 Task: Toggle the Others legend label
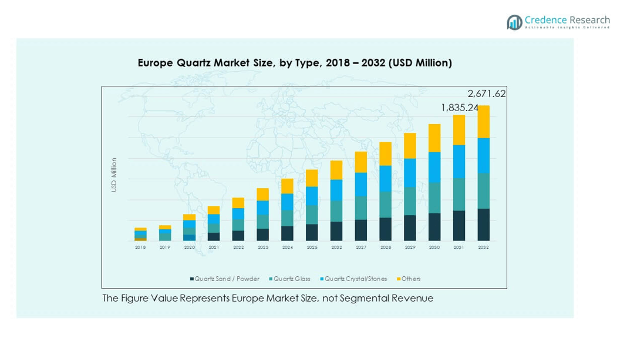[411, 279]
